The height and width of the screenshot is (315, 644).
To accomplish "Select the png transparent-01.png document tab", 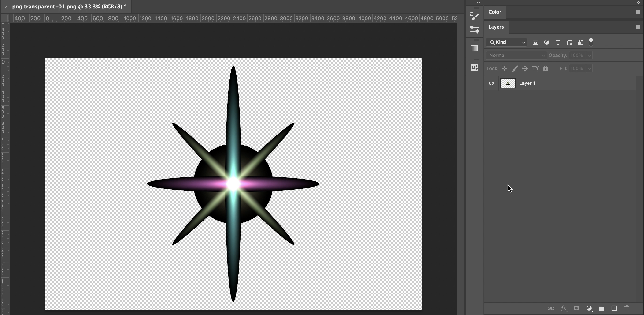I will pyautogui.click(x=69, y=7).
